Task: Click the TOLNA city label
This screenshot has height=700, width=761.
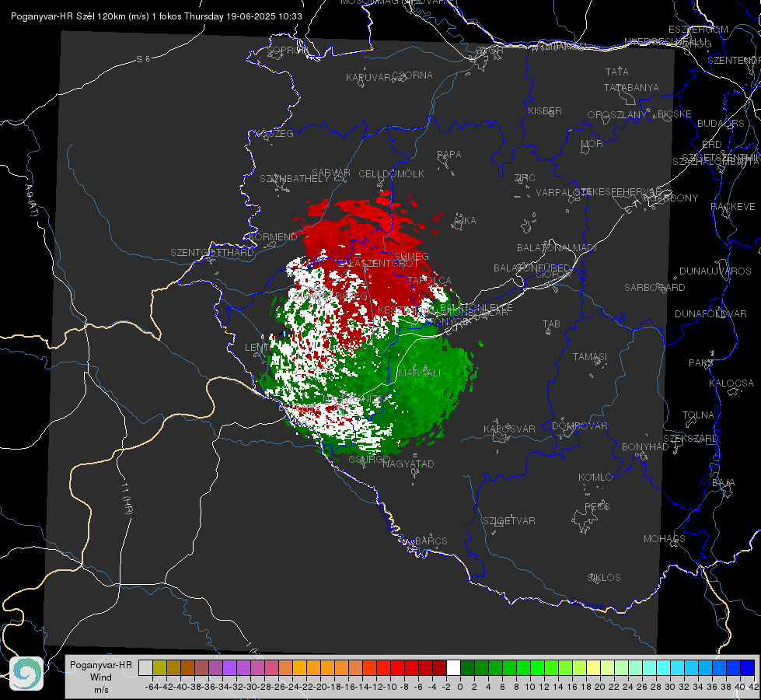Action: (x=698, y=415)
